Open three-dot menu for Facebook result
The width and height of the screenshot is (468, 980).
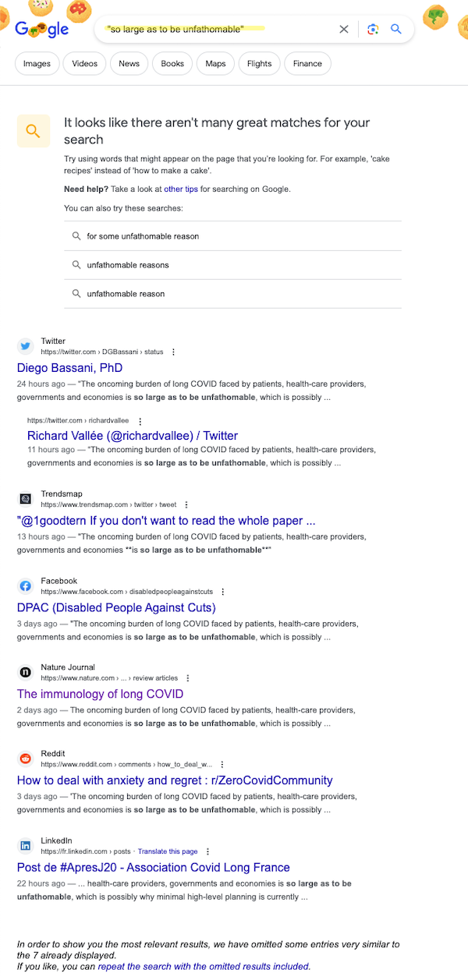point(222,592)
